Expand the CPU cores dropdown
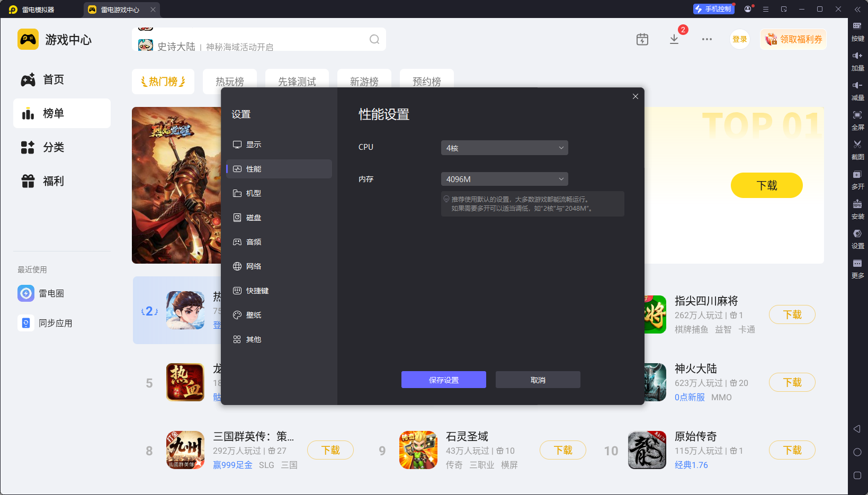The height and width of the screenshot is (495, 868). (x=504, y=148)
